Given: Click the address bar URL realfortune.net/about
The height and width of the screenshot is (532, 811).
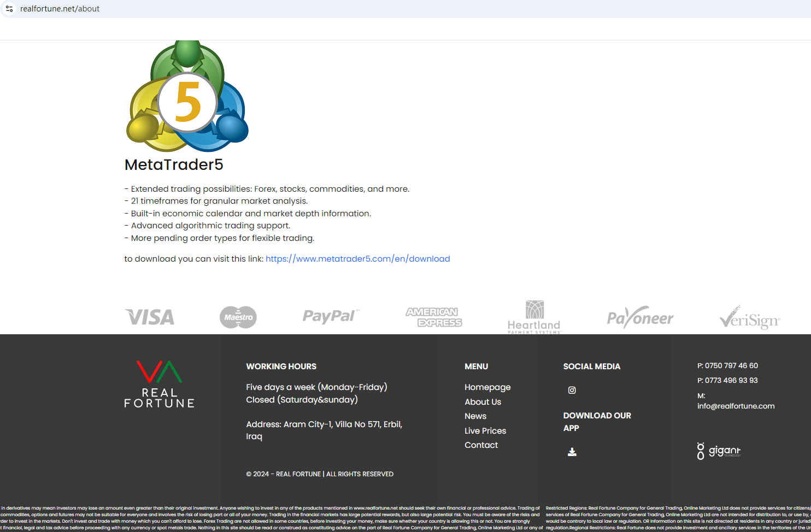Looking at the screenshot, I should click(60, 9).
